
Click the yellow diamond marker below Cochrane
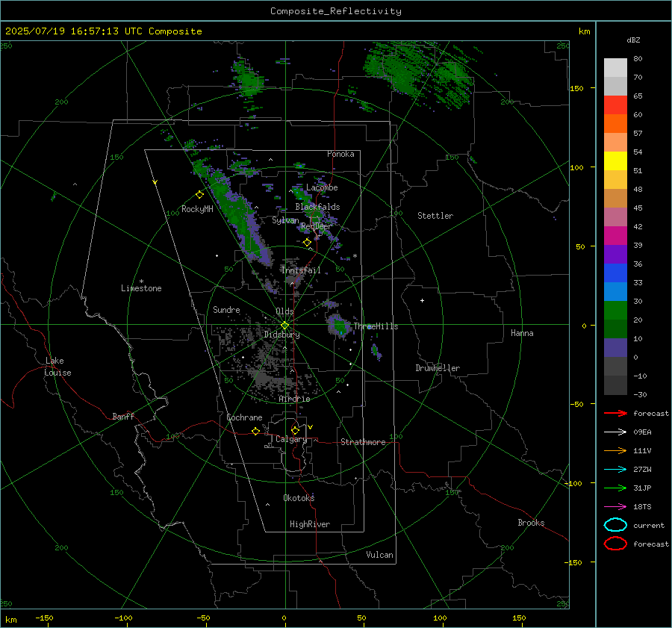(255, 431)
